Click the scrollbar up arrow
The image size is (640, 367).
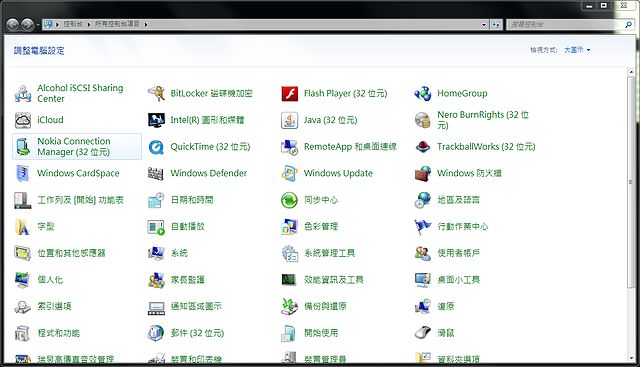coord(631,72)
